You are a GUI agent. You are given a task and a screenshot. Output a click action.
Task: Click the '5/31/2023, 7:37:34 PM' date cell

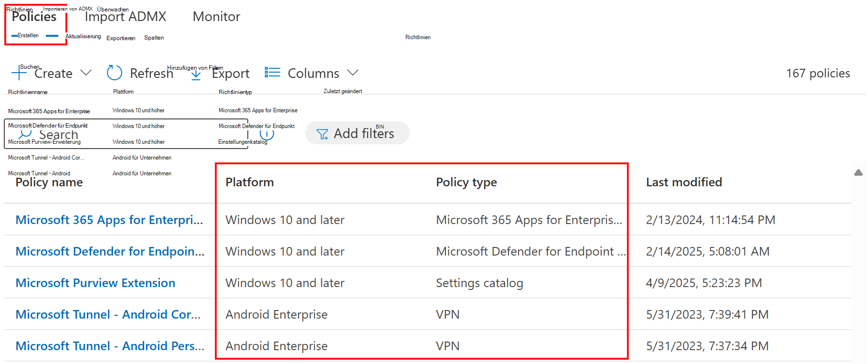[707, 346]
